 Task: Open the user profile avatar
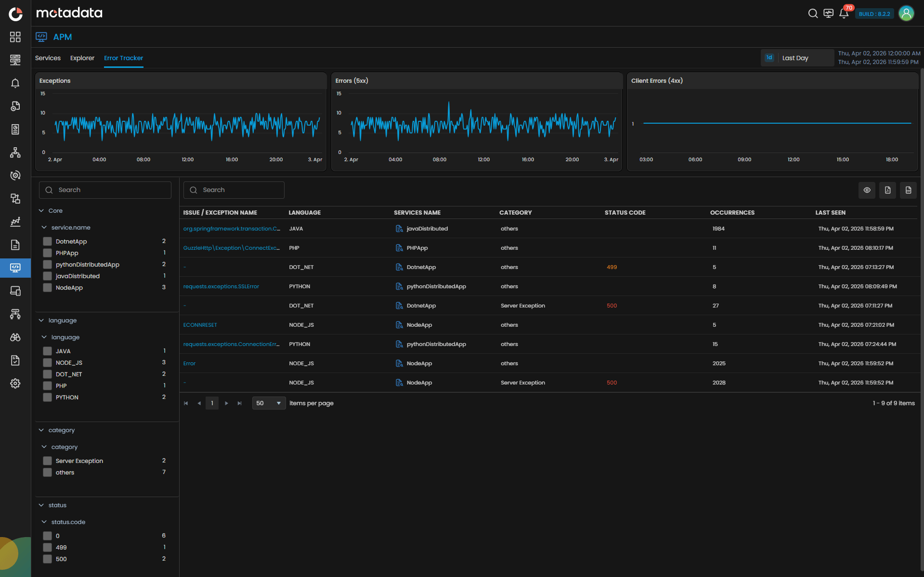906,13
